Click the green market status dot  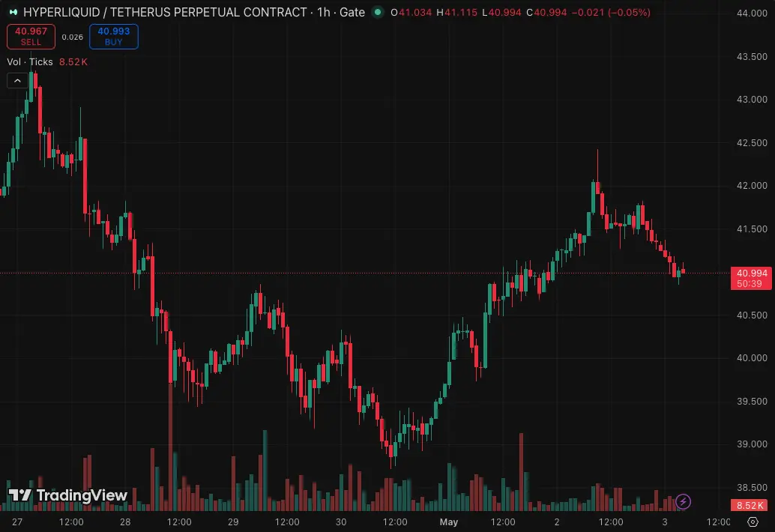pyautogui.click(x=378, y=12)
